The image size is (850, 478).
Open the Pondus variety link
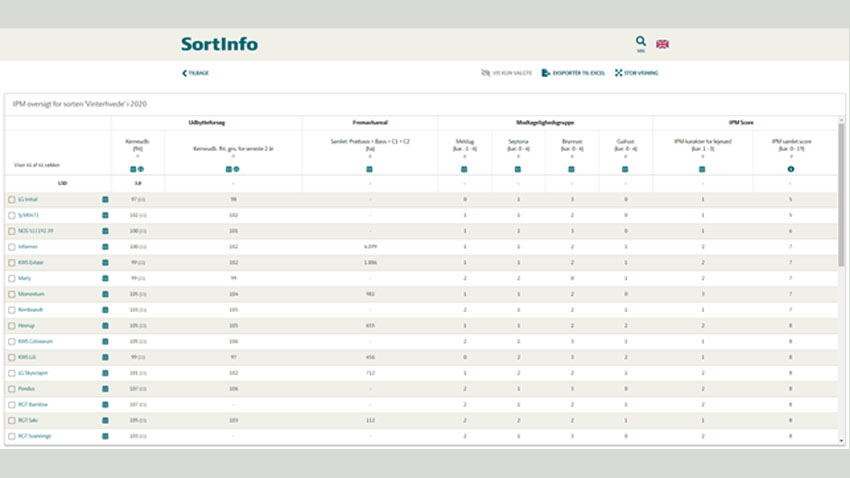point(26,389)
